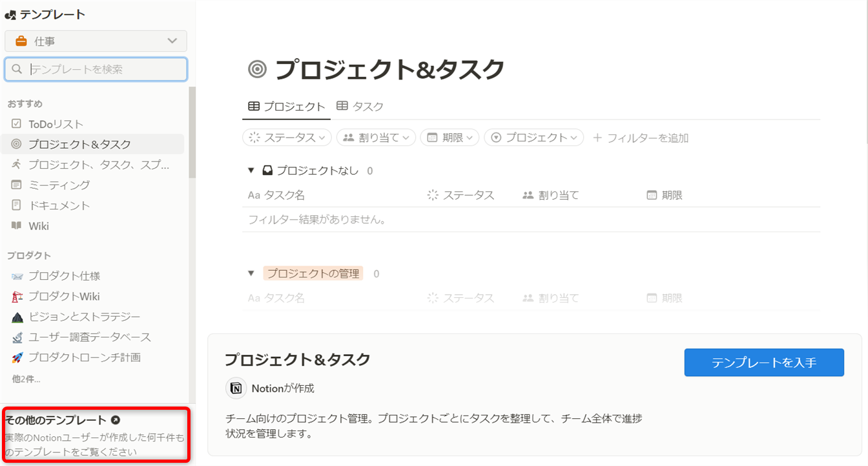Click the external arrow icon beside その他のテンプレート
The image size is (868, 466).
click(116, 420)
